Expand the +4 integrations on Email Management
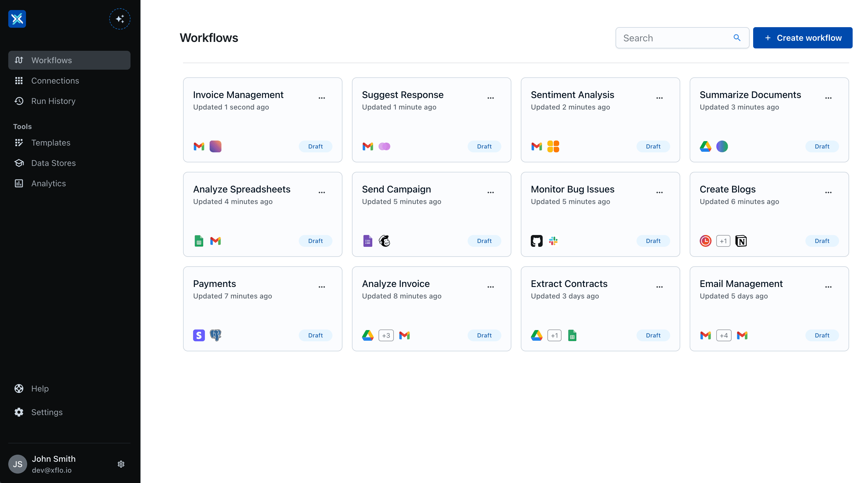Image resolution: width=868 pixels, height=483 pixels. tap(724, 335)
